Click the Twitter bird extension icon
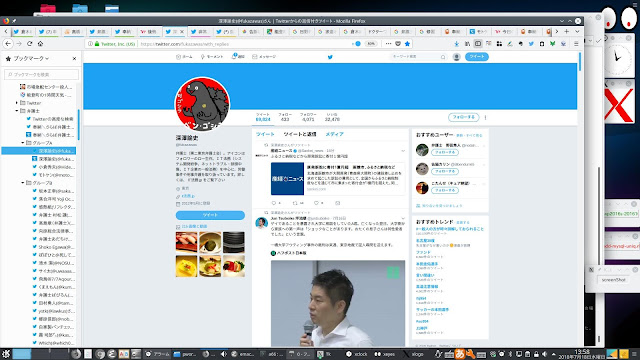Screen dimensions: 640x360 click(x=531, y=44)
